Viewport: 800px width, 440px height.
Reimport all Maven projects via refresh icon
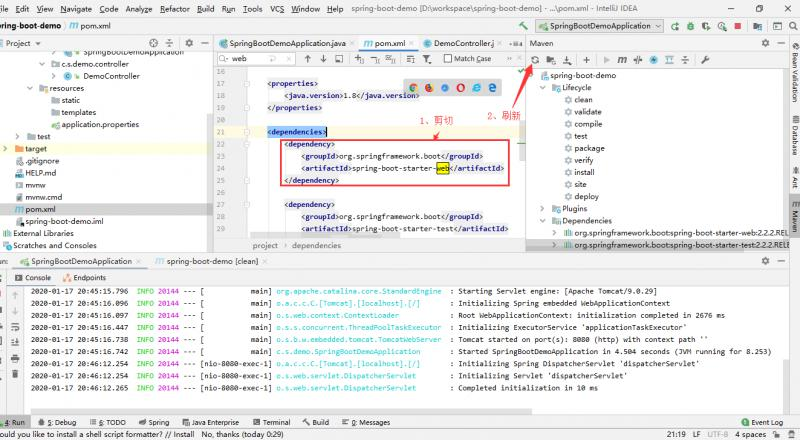click(x=535, y=60)
